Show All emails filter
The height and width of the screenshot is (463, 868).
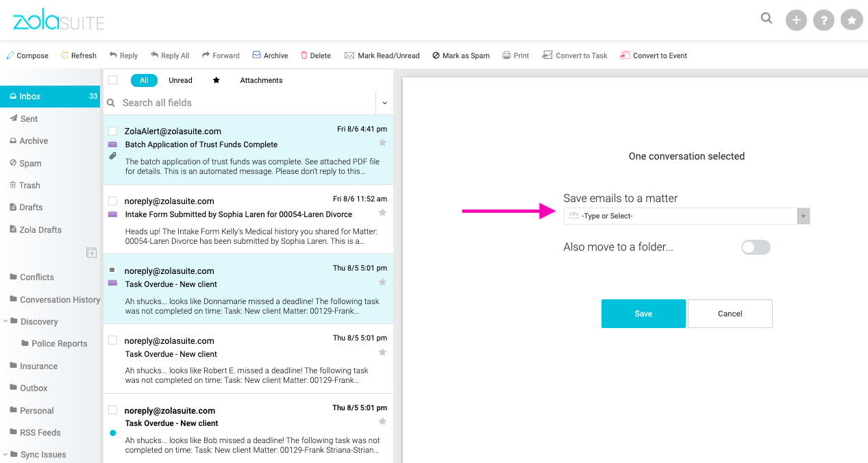tap(144, 80)
